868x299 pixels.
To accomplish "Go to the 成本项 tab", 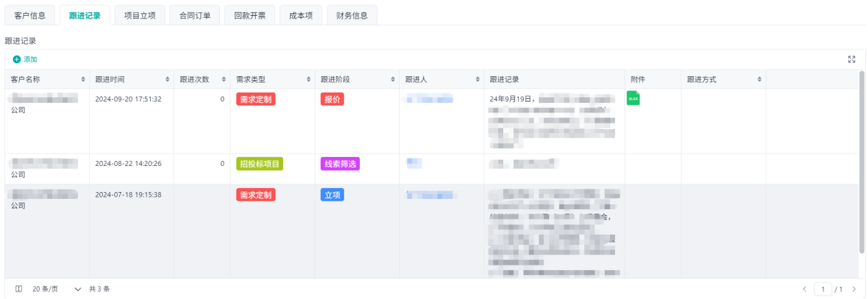I will click(301, 15).
